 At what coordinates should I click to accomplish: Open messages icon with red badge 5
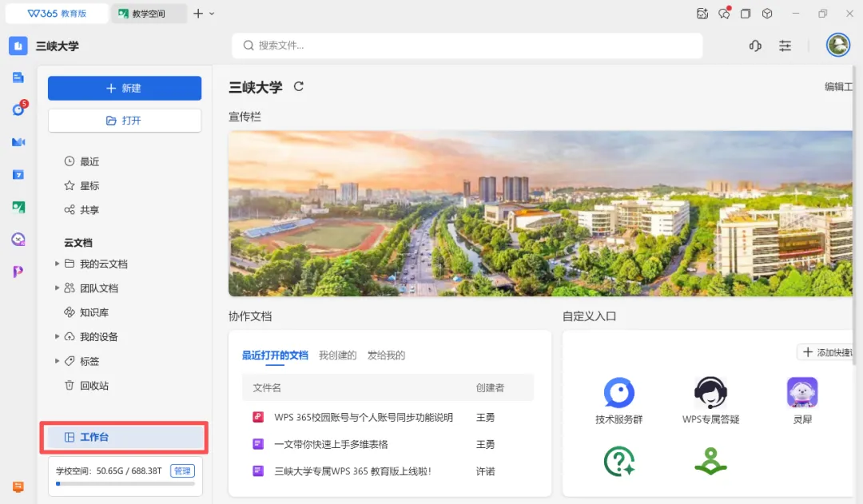(x=18, y=109)
